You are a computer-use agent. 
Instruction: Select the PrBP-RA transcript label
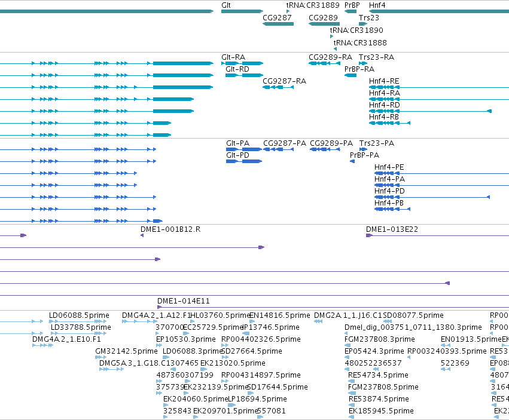coord(359,69)
